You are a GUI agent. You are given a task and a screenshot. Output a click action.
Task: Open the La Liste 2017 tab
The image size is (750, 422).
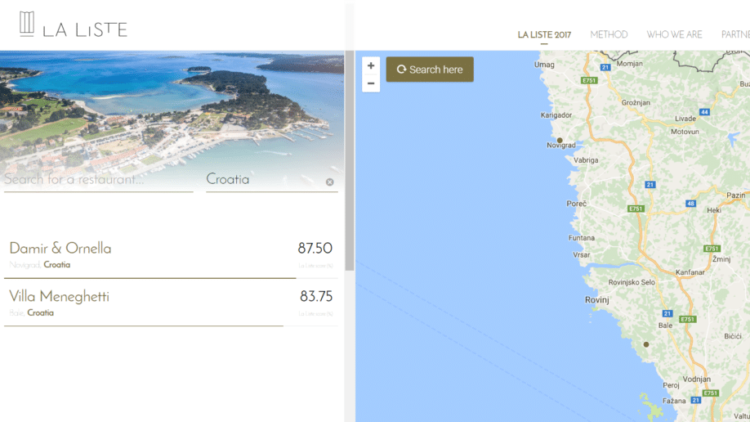coord(544,34)
